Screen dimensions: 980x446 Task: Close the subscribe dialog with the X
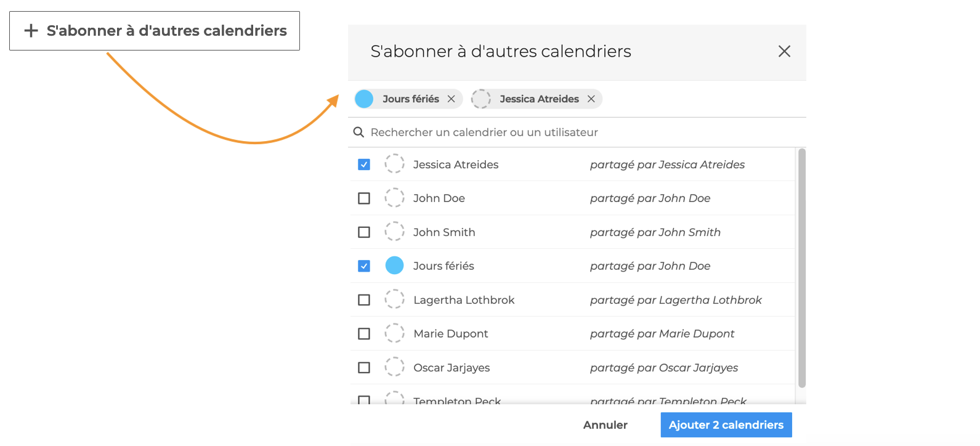pyautogui.click(x=784, y=51)
